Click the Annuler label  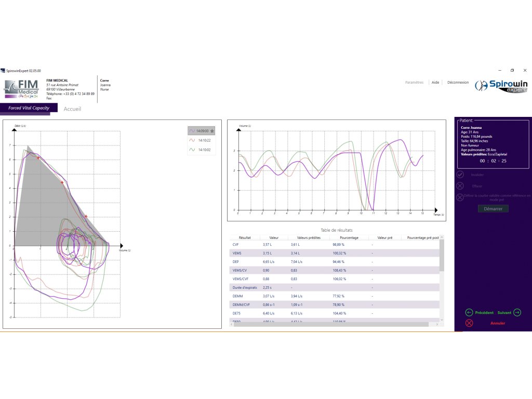[x=498, y=323]
